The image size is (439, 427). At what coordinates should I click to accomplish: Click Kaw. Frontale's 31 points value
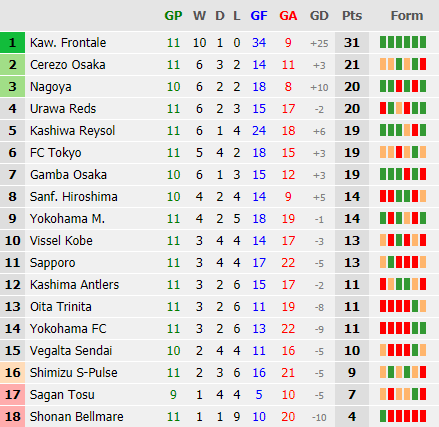tap(352, 43)
